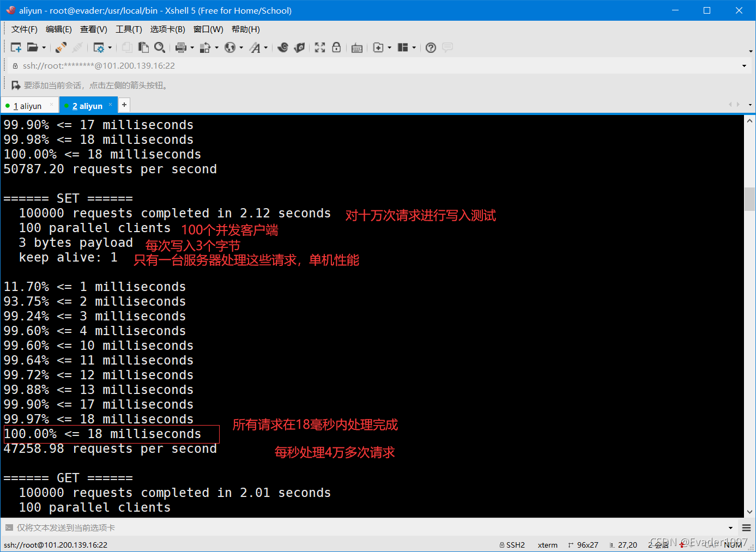Expand the toolbar overflow arrow
Image resolution: width=756 pixels, height=552 pixels.
(x=751, y=51)
